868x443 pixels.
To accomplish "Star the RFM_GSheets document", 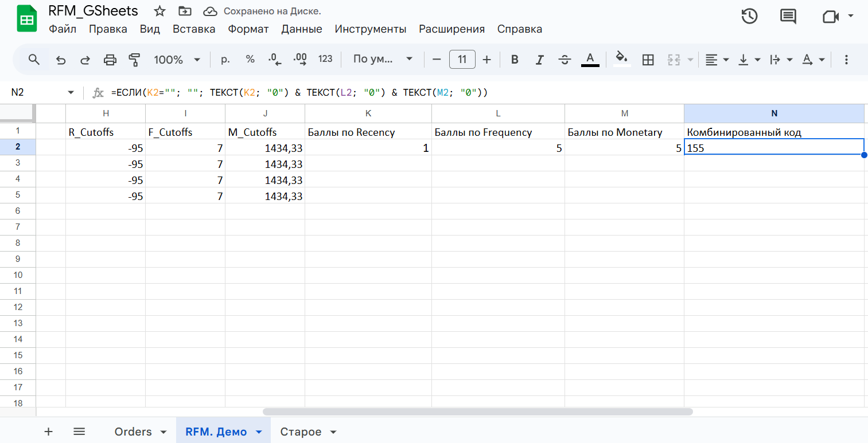I will click(x=159, y=11).
